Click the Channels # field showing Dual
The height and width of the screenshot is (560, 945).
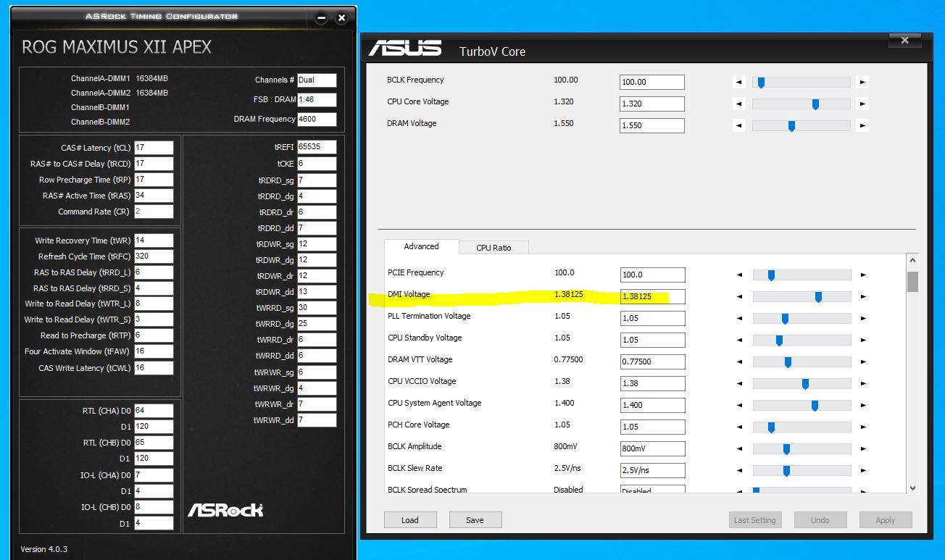click(317, 80)
